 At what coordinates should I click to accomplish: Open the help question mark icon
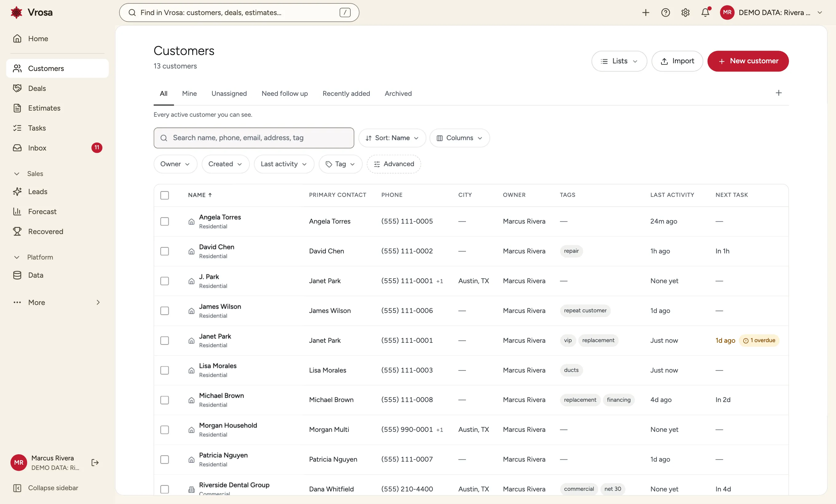(665, 13)
